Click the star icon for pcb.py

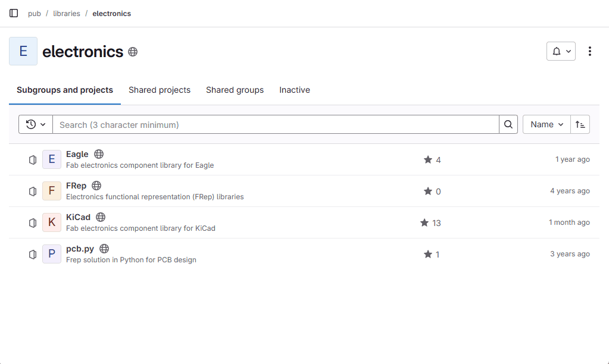click(427, 254)
